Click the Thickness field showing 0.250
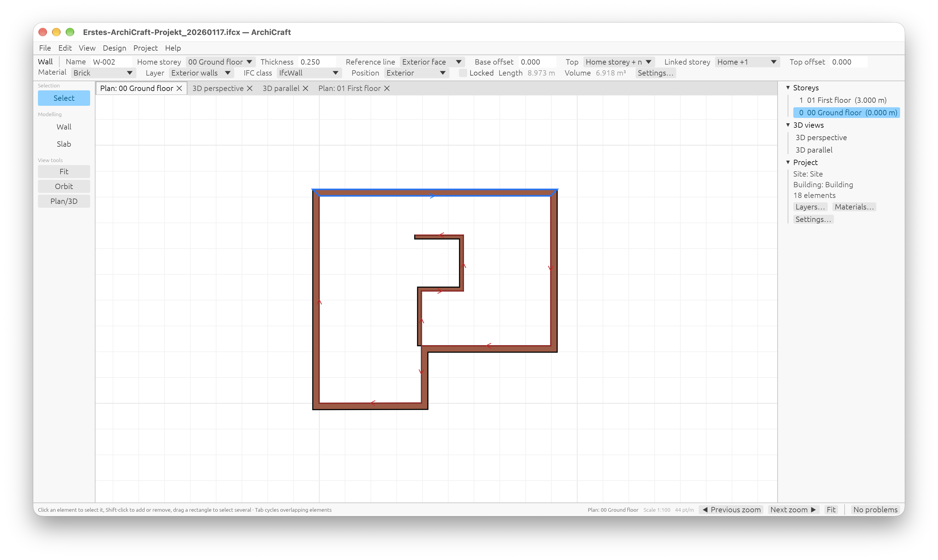Screen dimensions: 938x560 (x=317, y=62)
